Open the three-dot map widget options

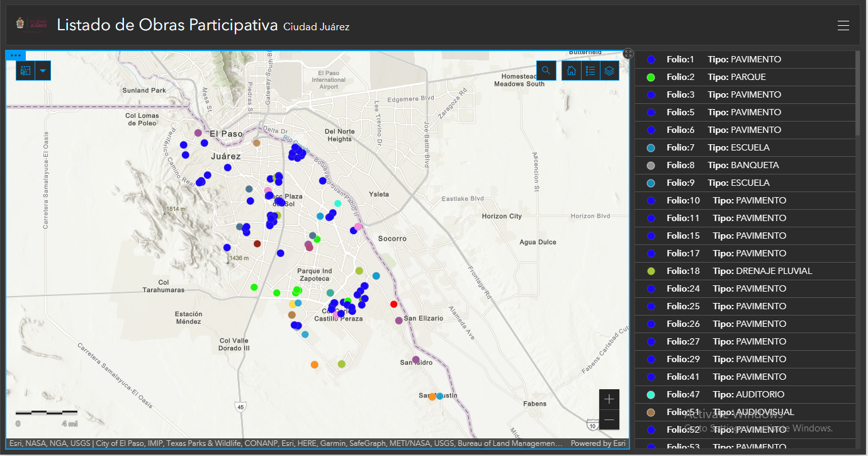pos(16,55)
